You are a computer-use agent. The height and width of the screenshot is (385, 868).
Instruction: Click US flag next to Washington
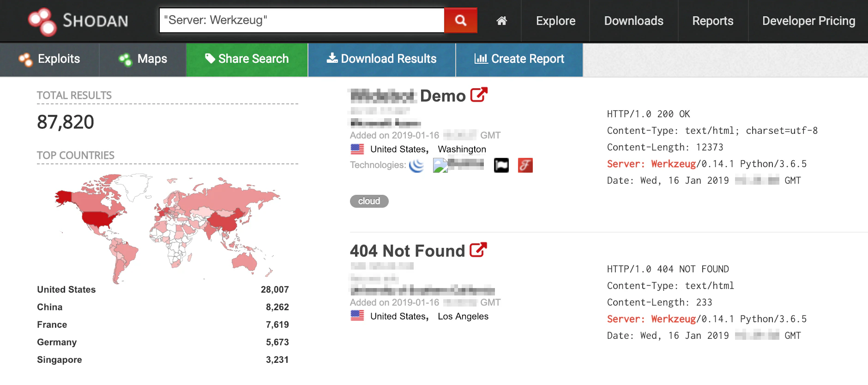pyautogui.click(x=357, y=149)
